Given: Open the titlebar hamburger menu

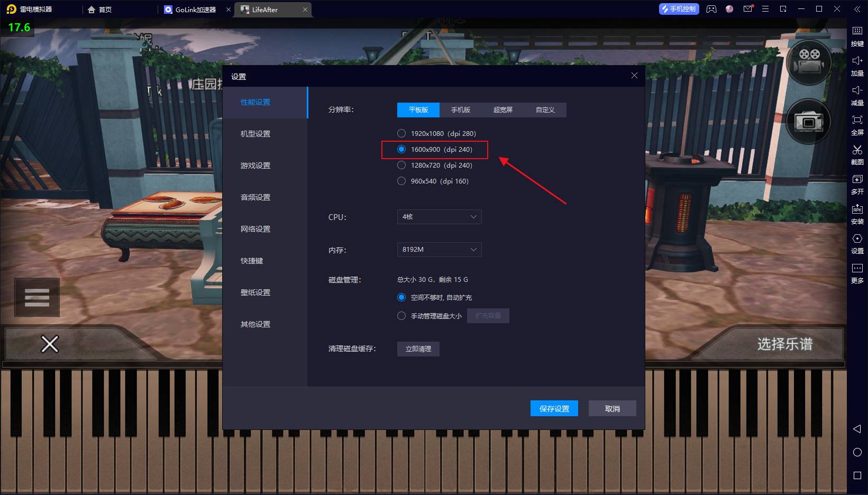Looking at the screenshot, I should (765, 9).
